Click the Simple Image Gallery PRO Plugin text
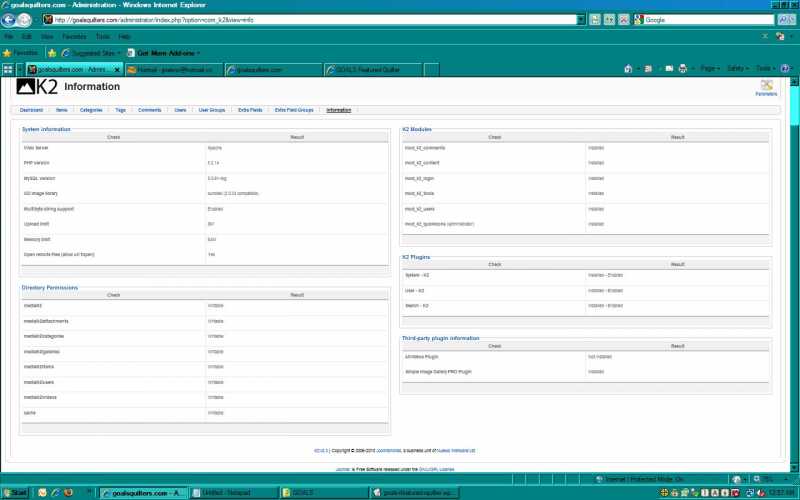Image resolution: width=800 pixels, height=500 pixels. pyautogui.click(x=438, y=372)
